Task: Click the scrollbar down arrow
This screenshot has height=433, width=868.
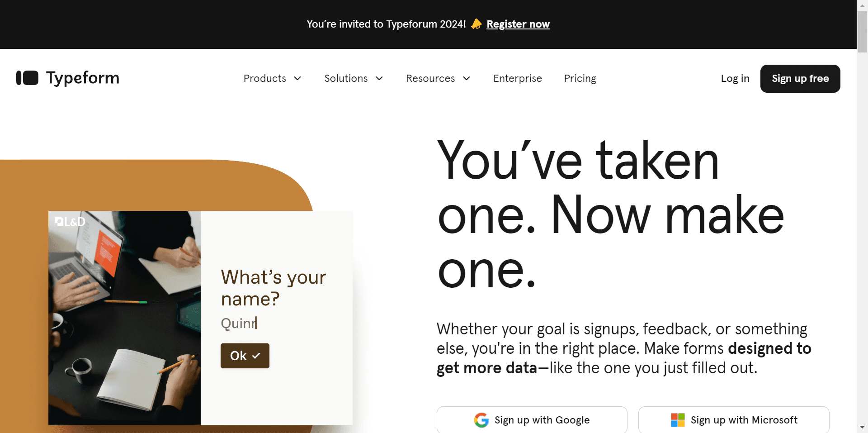Action: pyautogui.click(x=863, y=428)
